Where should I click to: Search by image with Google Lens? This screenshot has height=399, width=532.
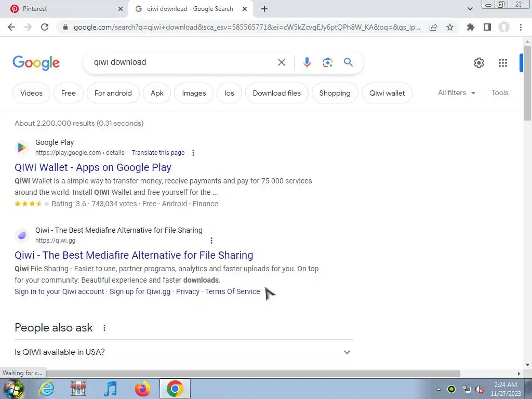(x=327, y=62)
